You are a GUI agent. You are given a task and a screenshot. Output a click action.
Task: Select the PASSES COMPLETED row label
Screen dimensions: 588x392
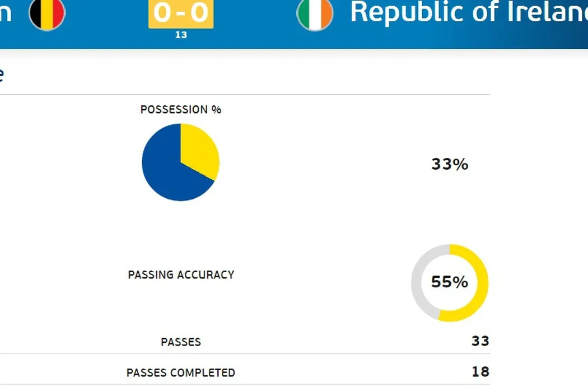tap(181, 373)
